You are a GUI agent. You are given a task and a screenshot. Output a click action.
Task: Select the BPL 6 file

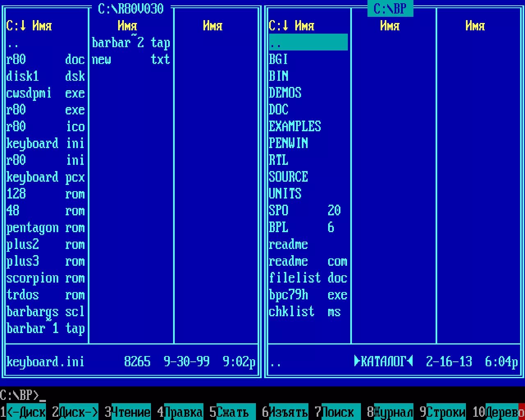click(308, 228)
